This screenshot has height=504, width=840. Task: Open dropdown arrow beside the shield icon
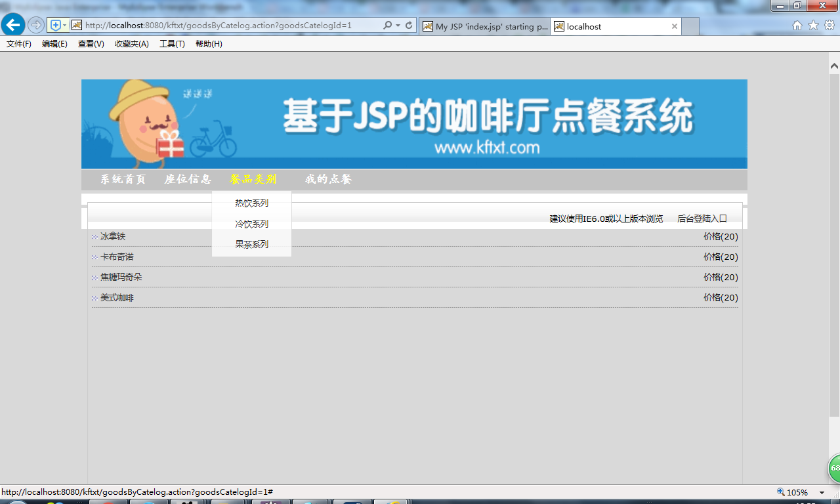pyautogui.click(x=64, y=26)
